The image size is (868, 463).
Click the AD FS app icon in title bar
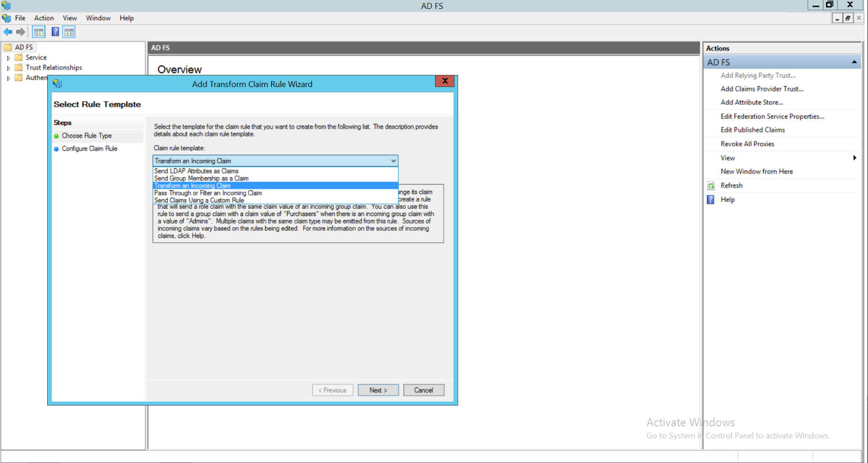(x=6, y=5)
